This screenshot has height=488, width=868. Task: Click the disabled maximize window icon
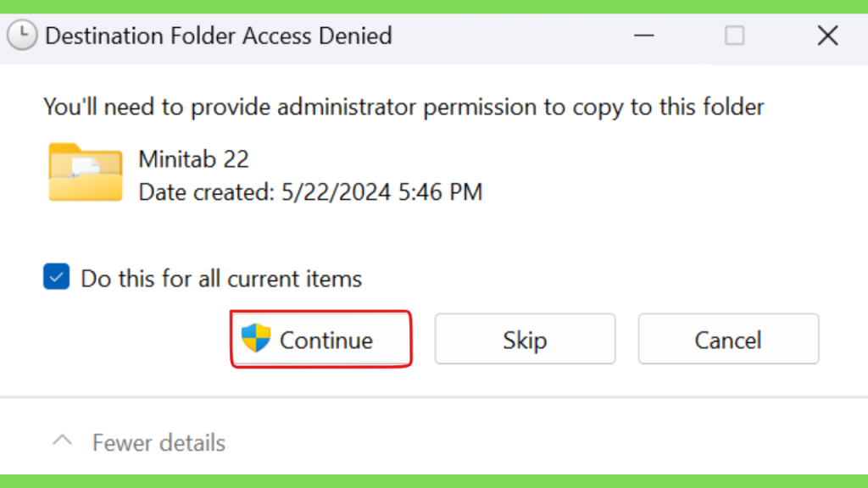[x=735, y=36]
